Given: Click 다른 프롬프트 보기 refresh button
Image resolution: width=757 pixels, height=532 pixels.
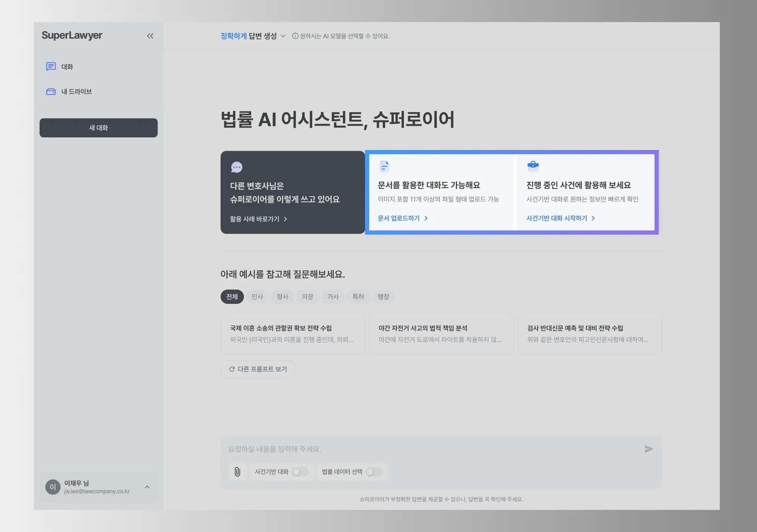Looking at the screenshot, I should pyautogui.click(x=258, y=369).
